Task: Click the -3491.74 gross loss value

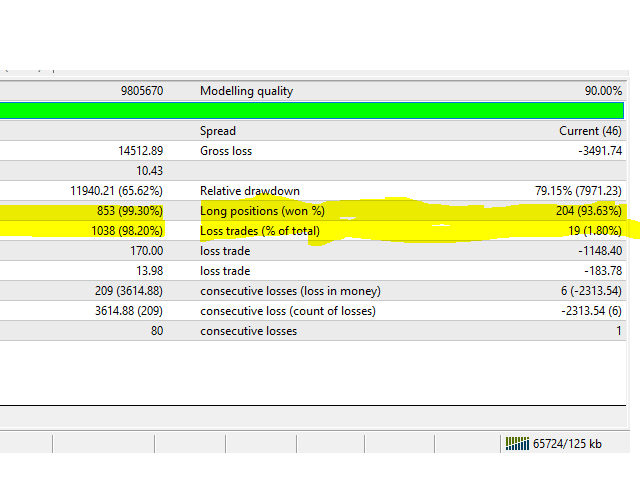Action: [600, 151]
